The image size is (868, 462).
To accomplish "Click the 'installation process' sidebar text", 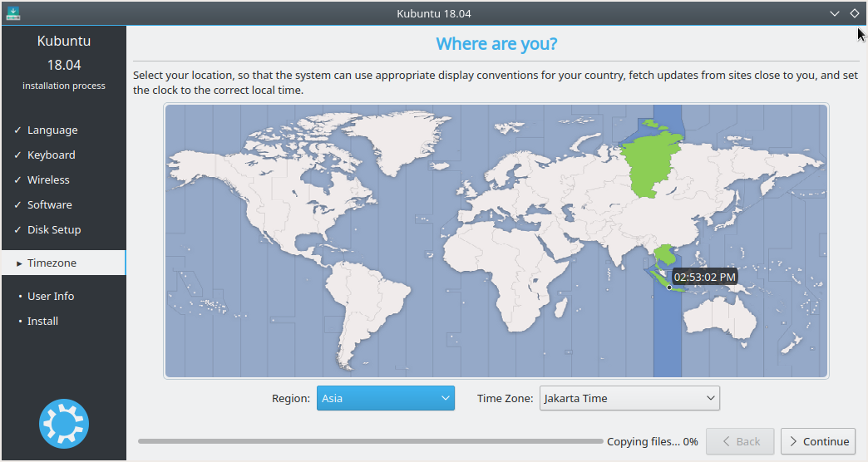I will pyautogui.click(x=64, y=86).
